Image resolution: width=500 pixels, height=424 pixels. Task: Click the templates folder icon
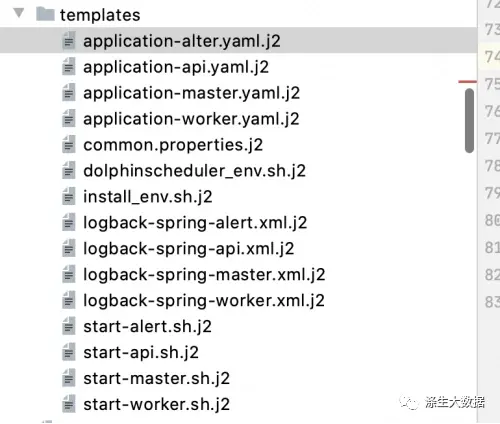45,14
